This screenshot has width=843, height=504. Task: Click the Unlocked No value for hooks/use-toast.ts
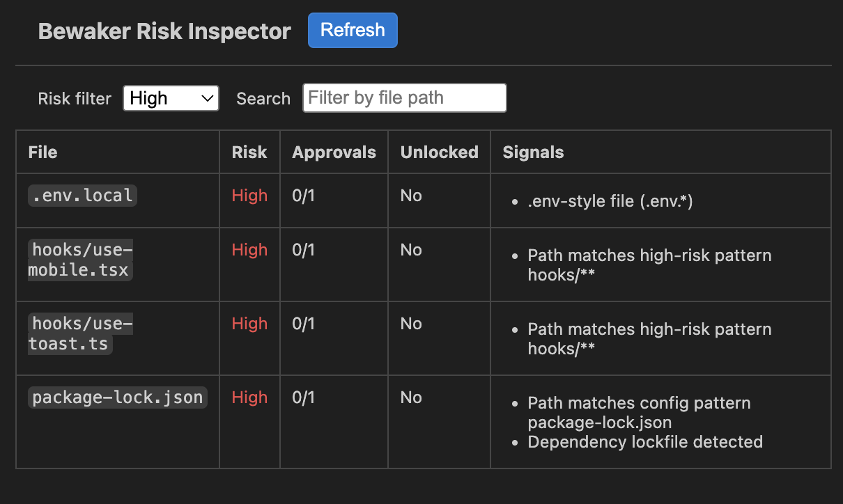click(x=411, y=323)
